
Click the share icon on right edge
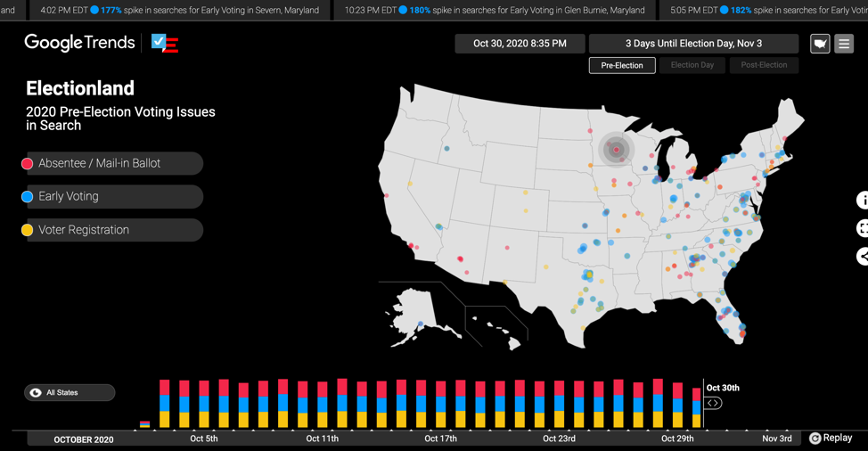coord(863,256)
